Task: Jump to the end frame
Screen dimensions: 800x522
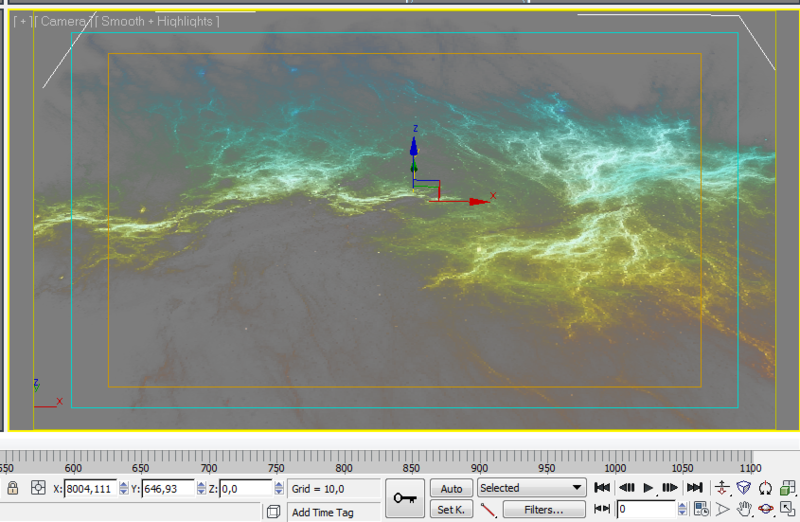Action: 694,488
